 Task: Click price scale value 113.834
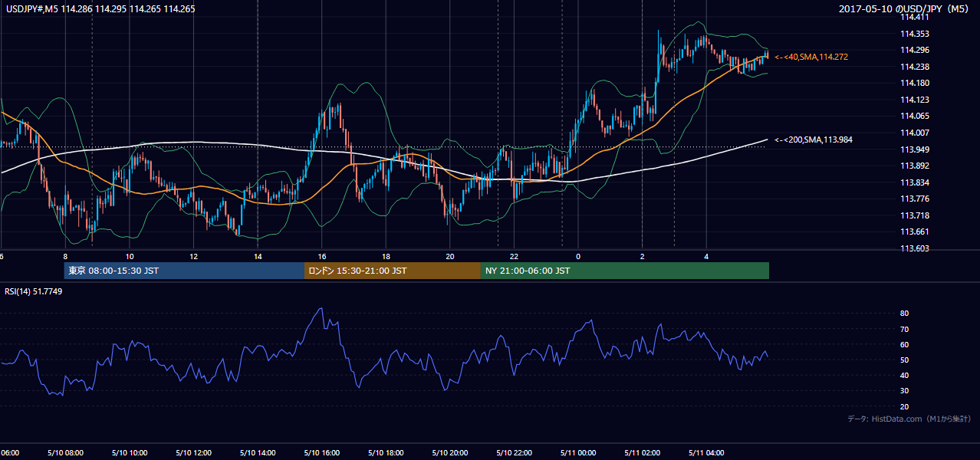click(914, 182)
